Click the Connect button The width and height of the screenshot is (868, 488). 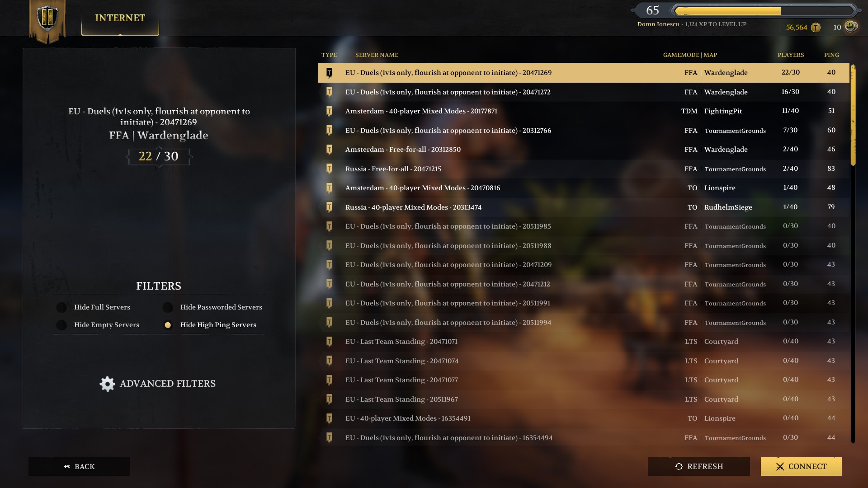point(801,466)
